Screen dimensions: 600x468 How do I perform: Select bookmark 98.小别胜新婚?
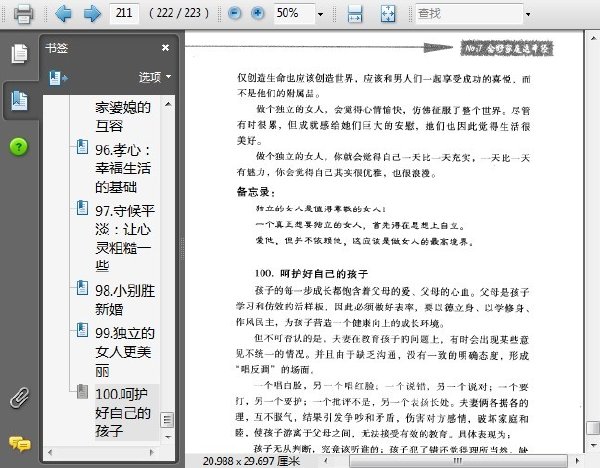(x=125, y=300)
